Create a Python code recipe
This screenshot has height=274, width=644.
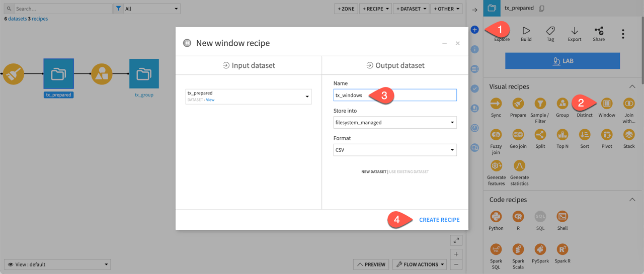tap(496, 217)
